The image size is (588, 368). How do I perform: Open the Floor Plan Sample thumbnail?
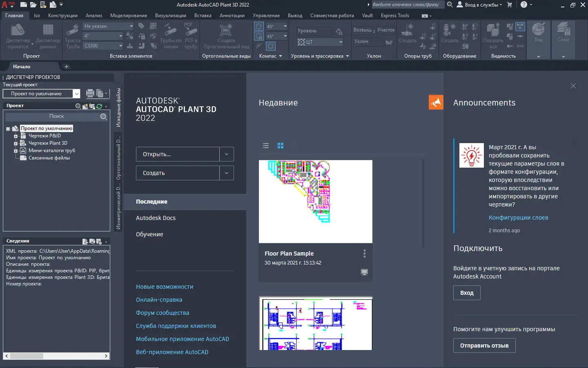click(315, 201)
